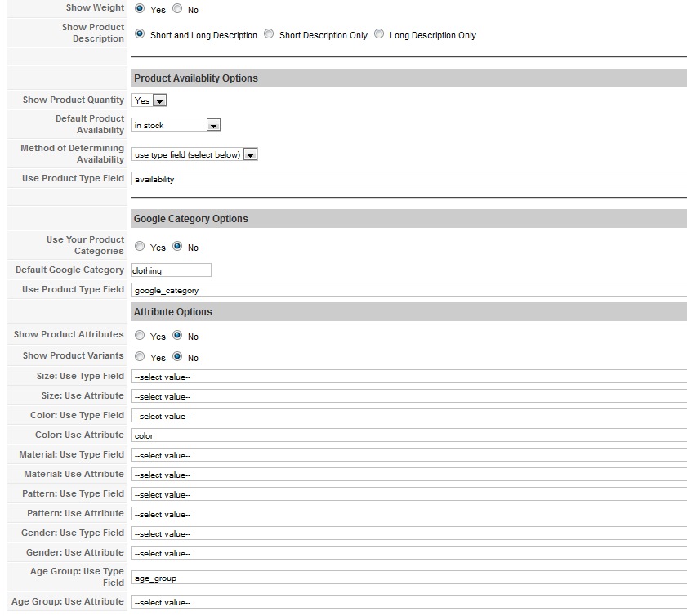Open Age Group: Use Type Field dropdown
The width and height of the screenshot is (687, 616).
click(408, 578)
